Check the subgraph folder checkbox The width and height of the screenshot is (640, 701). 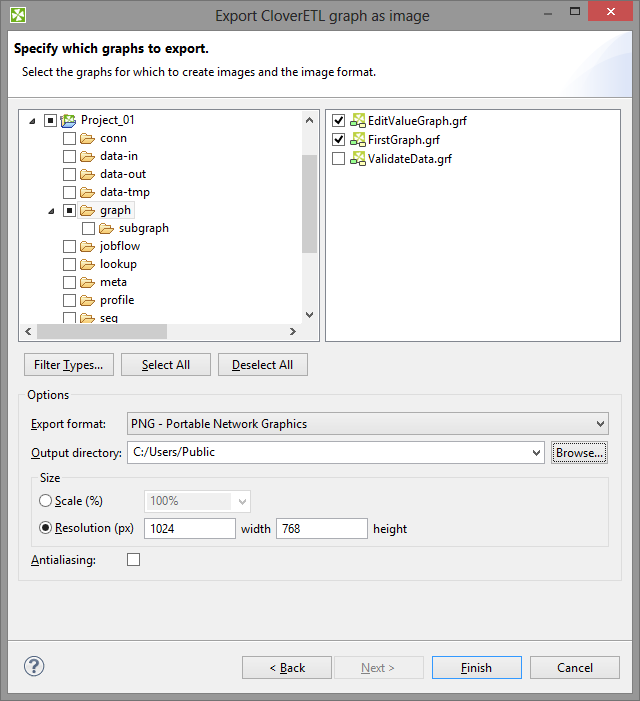pos(88,228)
